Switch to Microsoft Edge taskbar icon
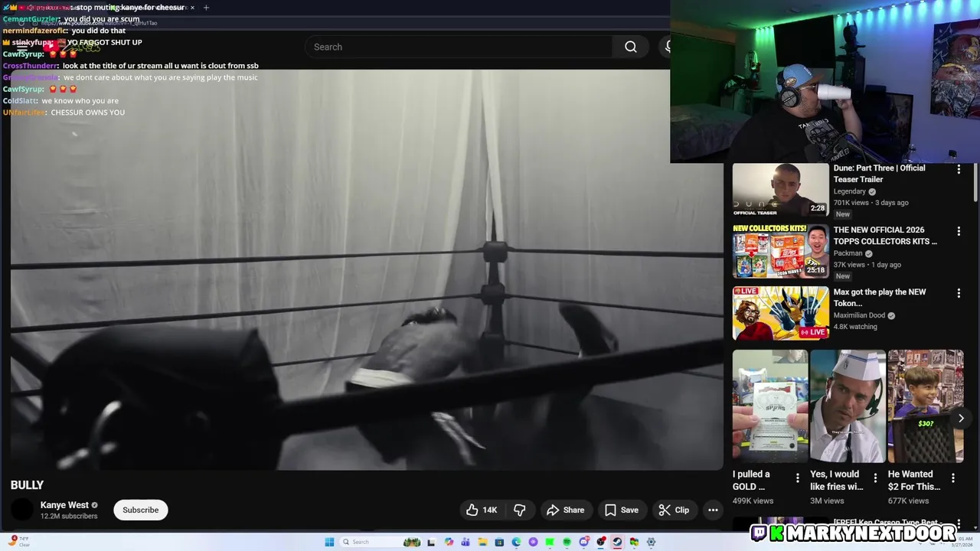Viewport: 980px width, 551px height. coord(516,542)
